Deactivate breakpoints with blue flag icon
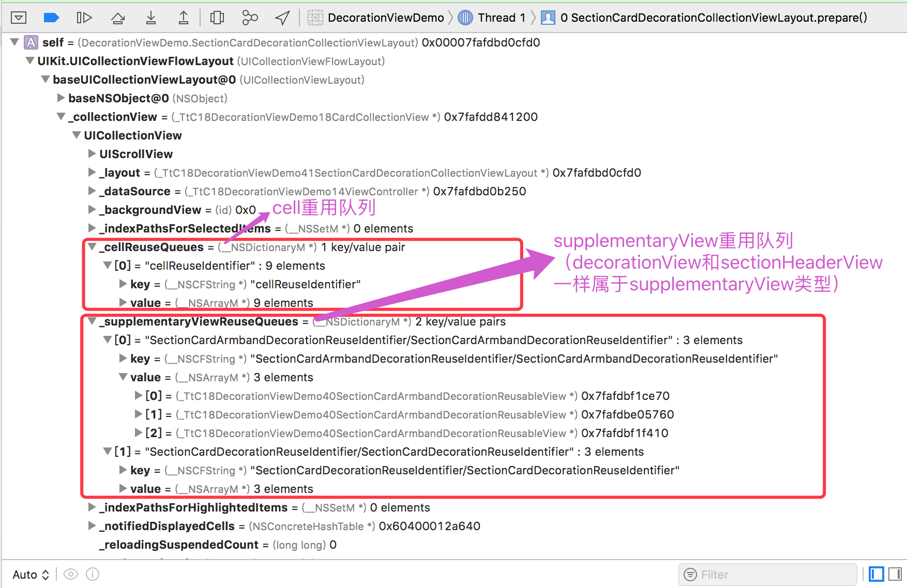Viewport: 907px width, 588px height. tap(51, 17)
